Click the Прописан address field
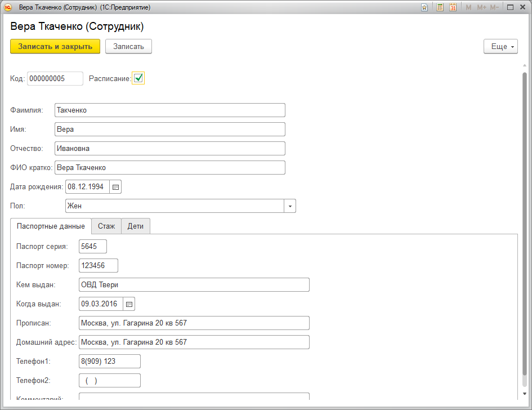 [x=194, y=323]
